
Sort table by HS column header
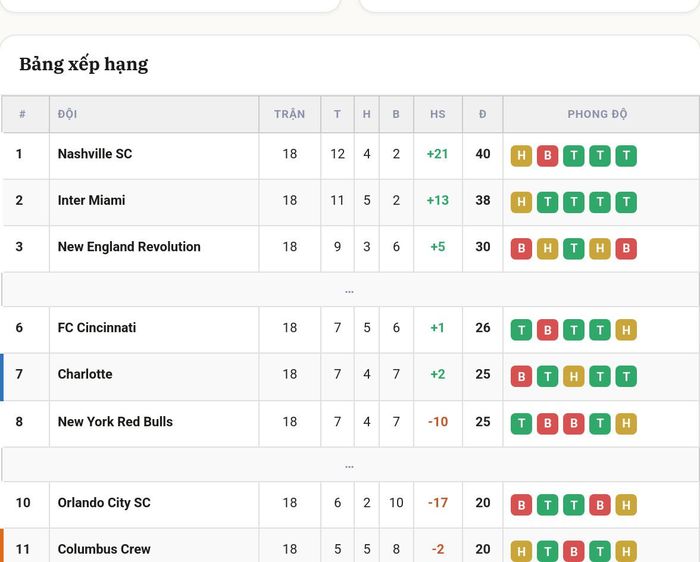[438, 114]
